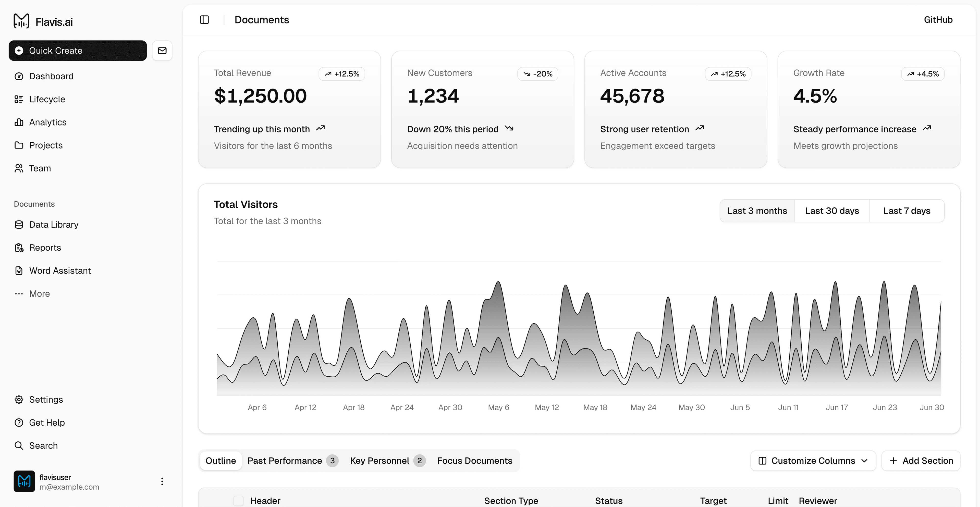Open the Lifecycle sidebar item

47,99
